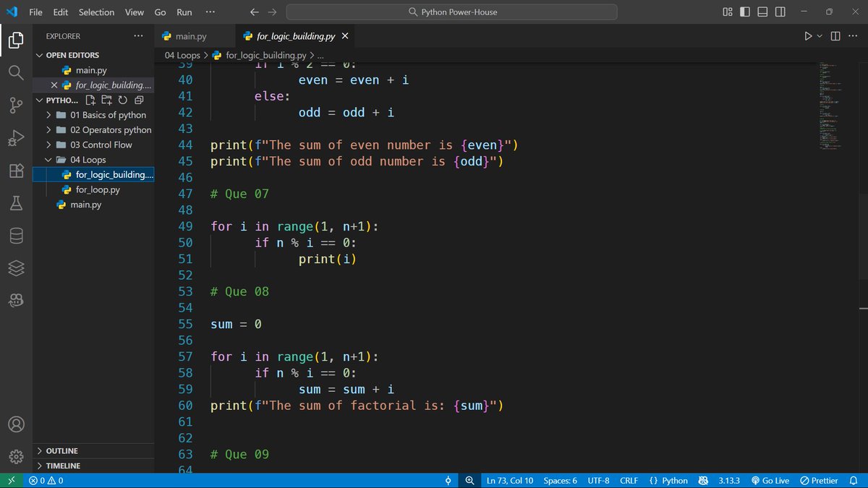Image resolution: width=868 pixels, height=488 pixels.
Task: Click New Folder icon in explorer header
Action: coord(106,100)
